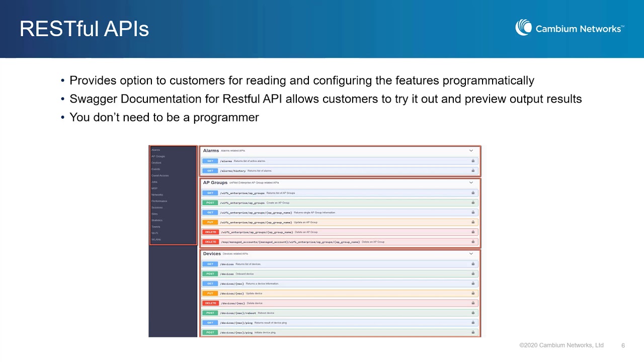Choose Statistics in the sidebar
This screenshot has height=362, width=644.
pyautogui.click(x=157, y=220)
